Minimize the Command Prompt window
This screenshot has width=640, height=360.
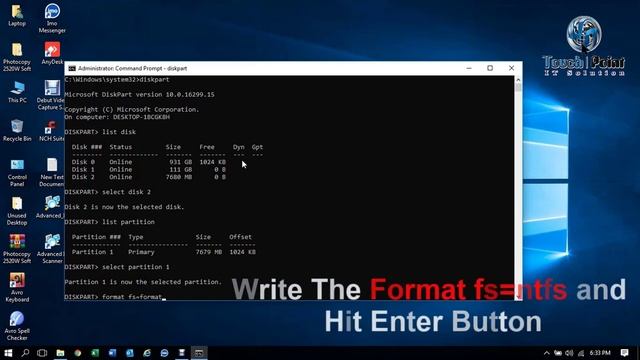(469, 68)
